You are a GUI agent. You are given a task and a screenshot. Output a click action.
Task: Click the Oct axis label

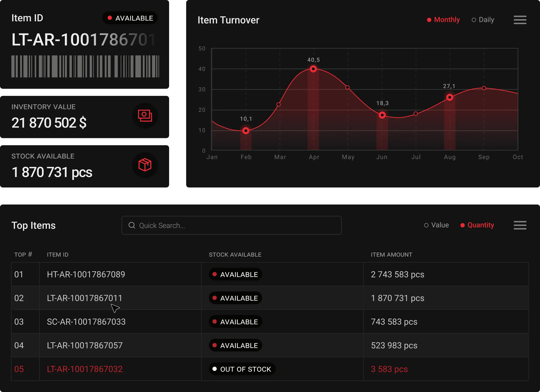click(518, 157)
